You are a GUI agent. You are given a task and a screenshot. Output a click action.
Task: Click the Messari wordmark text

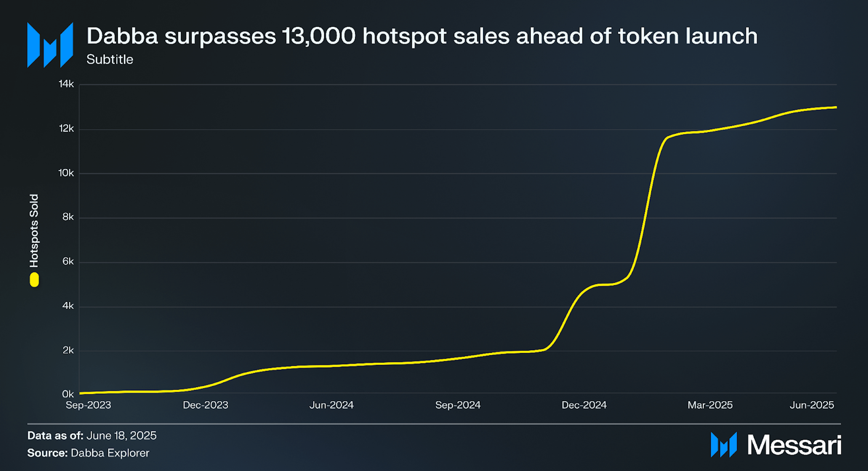coord(794,445)
